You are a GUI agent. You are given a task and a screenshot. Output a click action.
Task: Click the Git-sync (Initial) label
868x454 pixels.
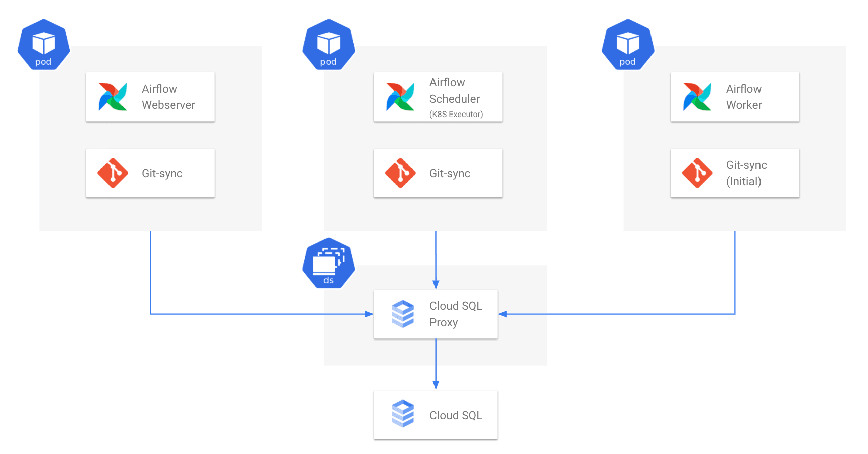[x=746, y=173]
